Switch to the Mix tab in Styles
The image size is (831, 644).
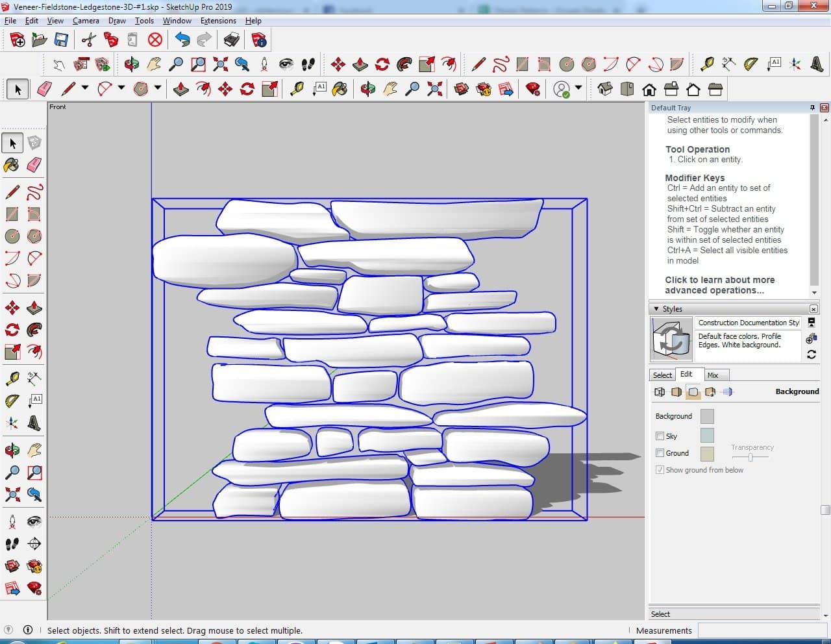(713, 375)
